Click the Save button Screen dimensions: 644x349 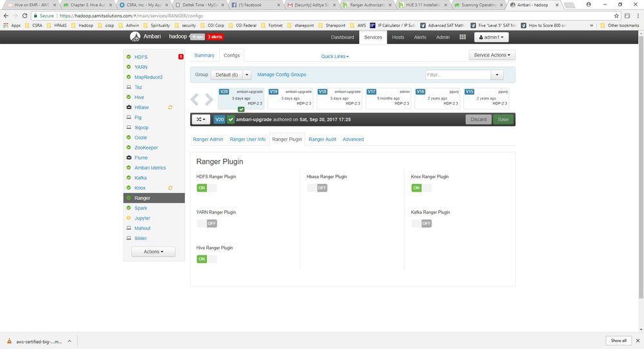pyautogui.click(x=503, y=119)
